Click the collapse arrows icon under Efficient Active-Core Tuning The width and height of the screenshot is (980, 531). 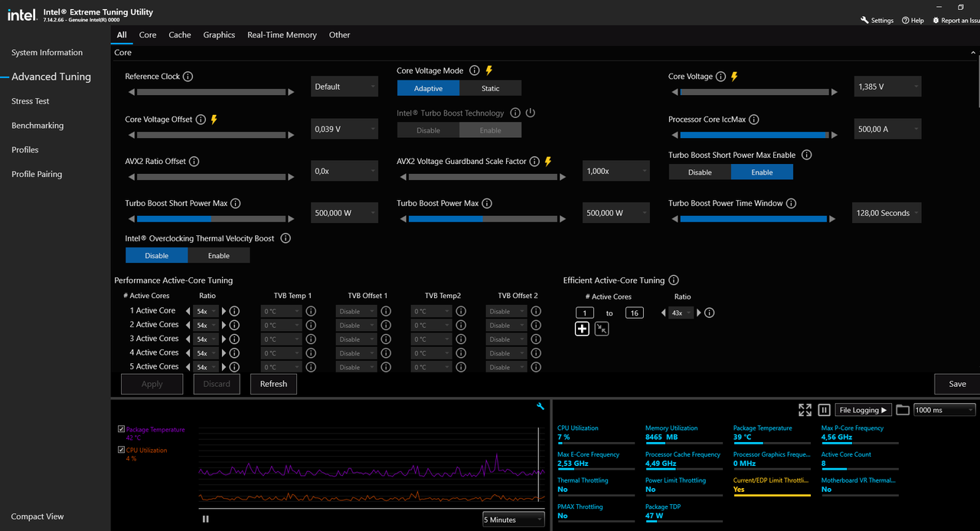(602, 329)
